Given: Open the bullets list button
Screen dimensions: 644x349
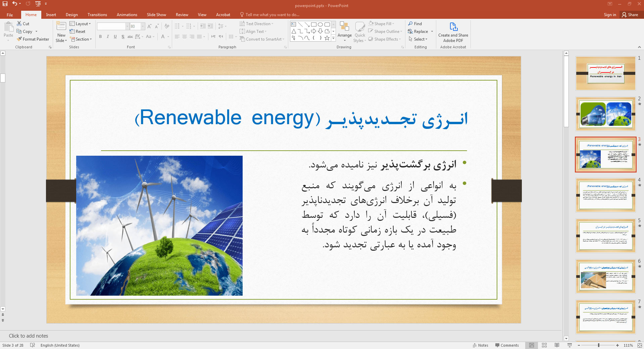Looking at the screenshot, I should pos(177,26).
